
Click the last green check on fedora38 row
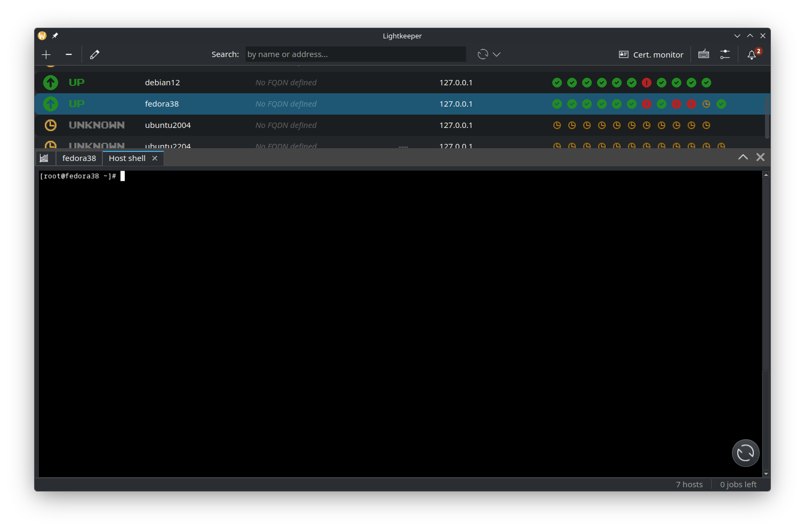tap(721, 104)
